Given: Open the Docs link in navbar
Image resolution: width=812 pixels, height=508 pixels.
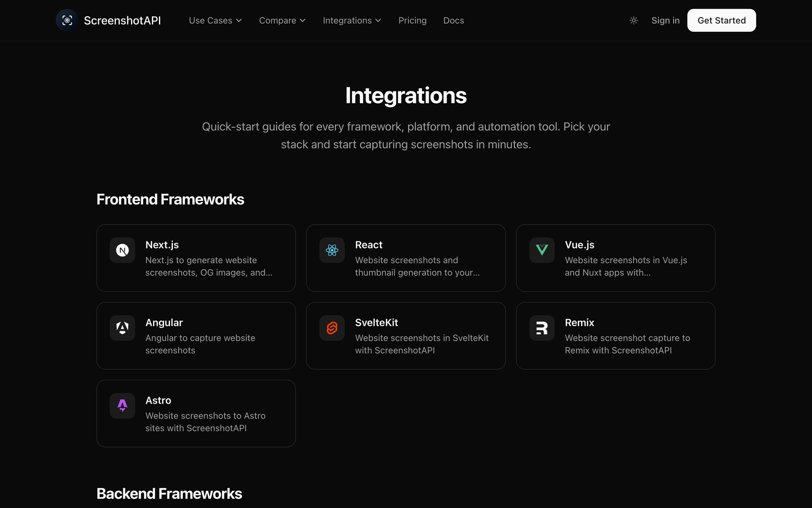Looking at the screenshot, I should pyautogui.click(x=454, y=20).
